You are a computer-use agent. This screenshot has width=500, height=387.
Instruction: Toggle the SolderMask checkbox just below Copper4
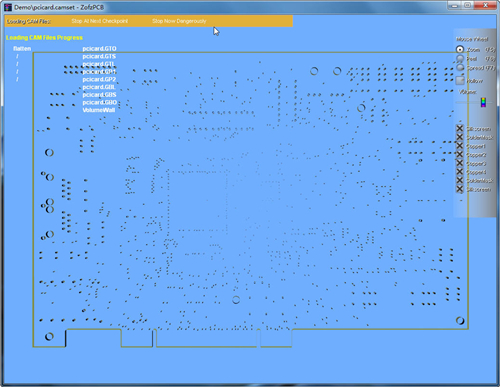[x=460, y=180]
